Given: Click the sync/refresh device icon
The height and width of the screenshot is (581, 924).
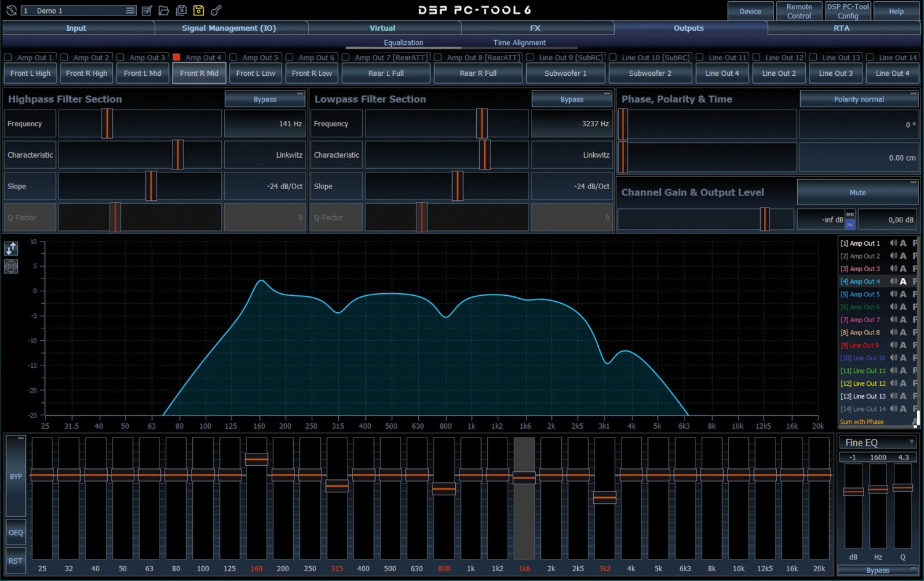Looking at the screenshot, I should pos(11,10).
